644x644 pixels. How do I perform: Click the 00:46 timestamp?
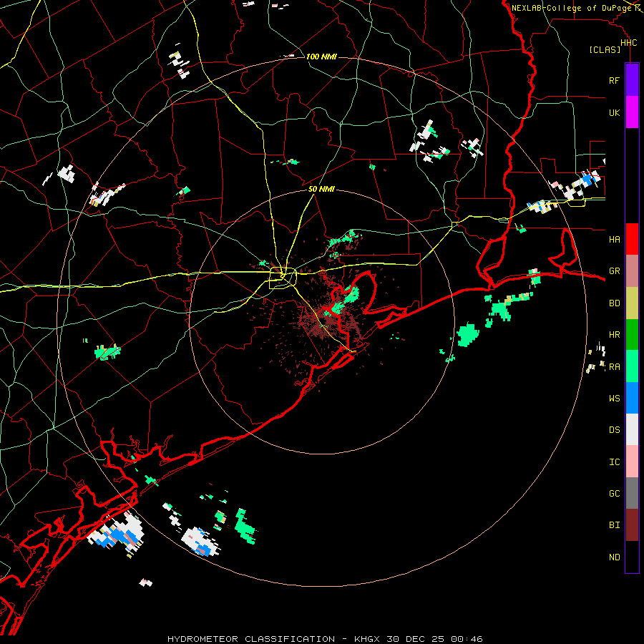tap(467, 639)
